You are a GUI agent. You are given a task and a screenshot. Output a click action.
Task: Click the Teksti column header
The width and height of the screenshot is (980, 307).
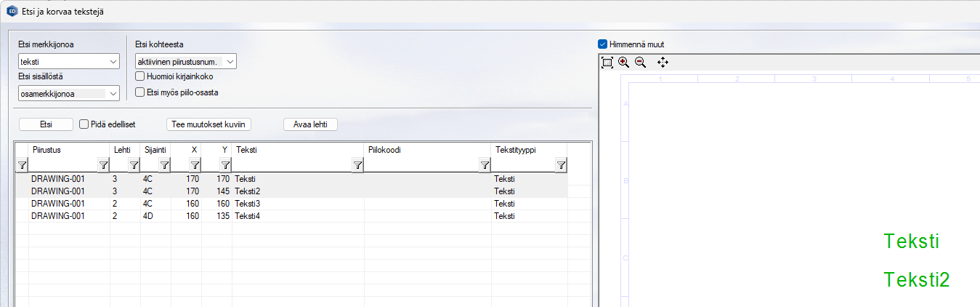pyautogui.click(x=298, y=150)
